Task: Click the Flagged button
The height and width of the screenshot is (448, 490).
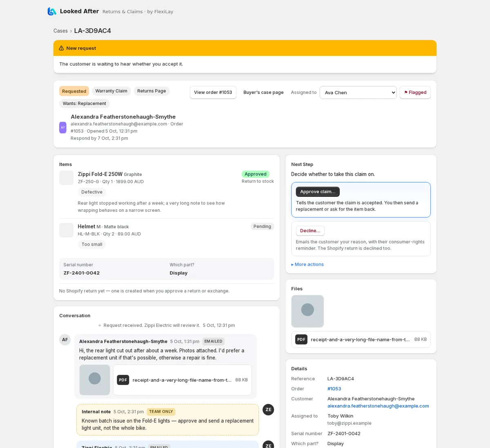Action: pyautogui.click(x=415, y=92)
